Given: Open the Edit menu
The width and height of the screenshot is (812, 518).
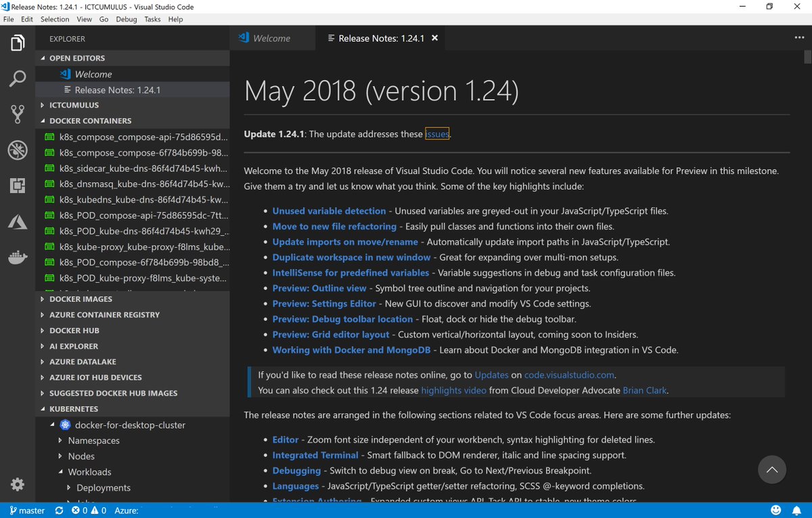Looking at the screenshot, I should pyautogui.click(x=27, y=19).
